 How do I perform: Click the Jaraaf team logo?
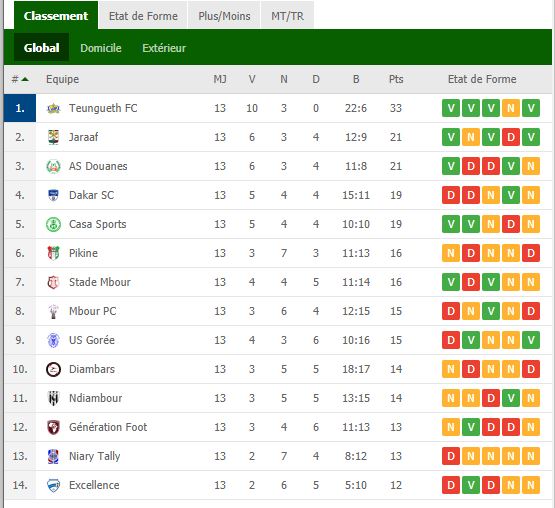click(x=53, y=137)
